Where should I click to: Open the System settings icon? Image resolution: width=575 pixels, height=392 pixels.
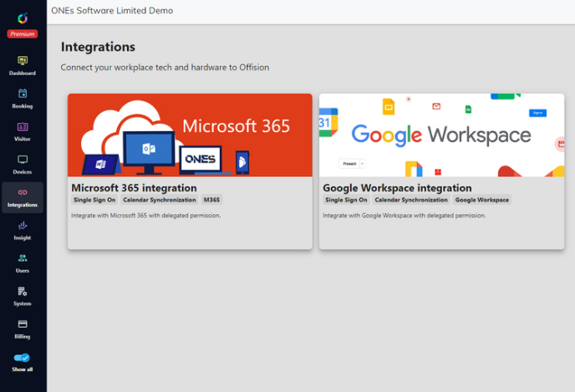(23, 291)
